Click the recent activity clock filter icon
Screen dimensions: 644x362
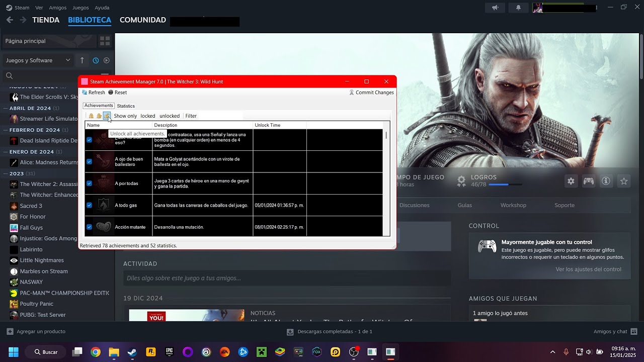pyautogui.click(x=96, y=60)
